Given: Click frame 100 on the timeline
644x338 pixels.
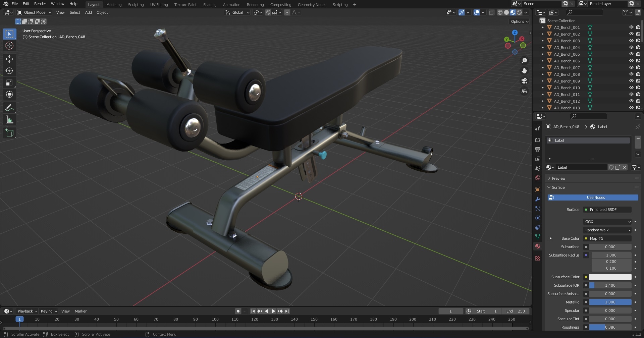Looking at the screenshot, I should point(215,320).
